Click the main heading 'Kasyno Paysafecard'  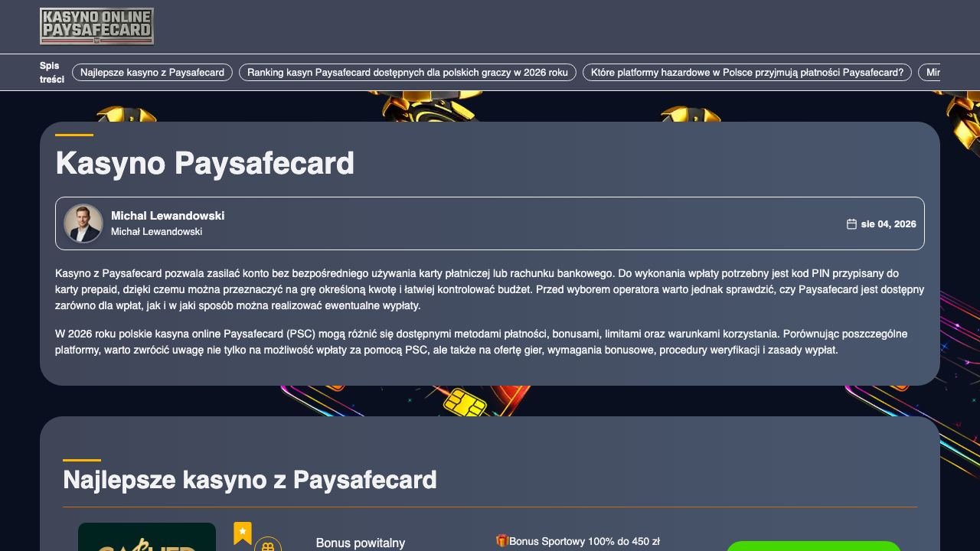tap(205, 163)
